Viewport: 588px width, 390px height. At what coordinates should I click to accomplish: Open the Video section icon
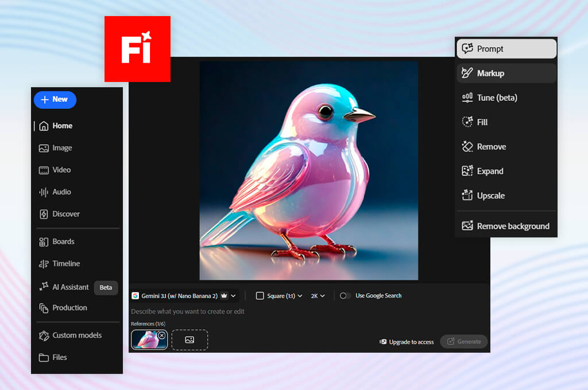44,170
